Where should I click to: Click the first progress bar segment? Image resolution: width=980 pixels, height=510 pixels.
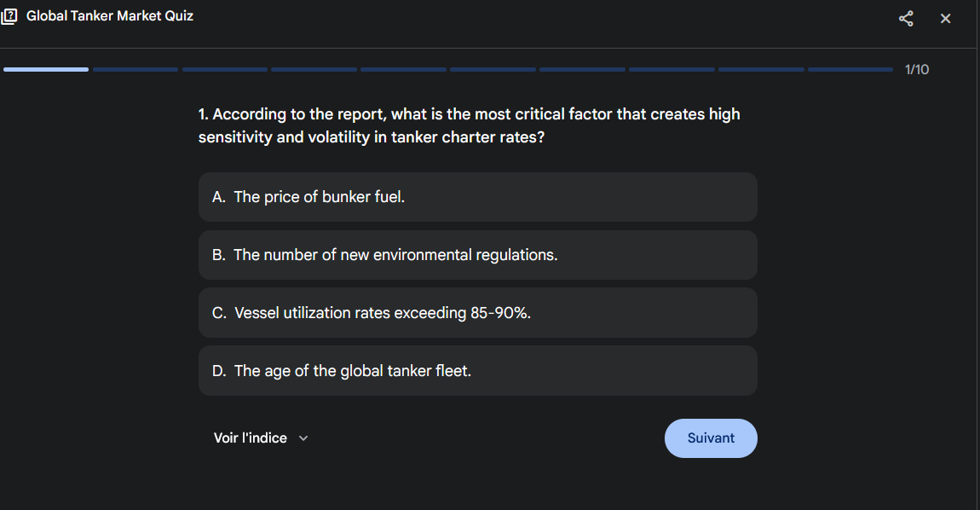tap(46, 69)
